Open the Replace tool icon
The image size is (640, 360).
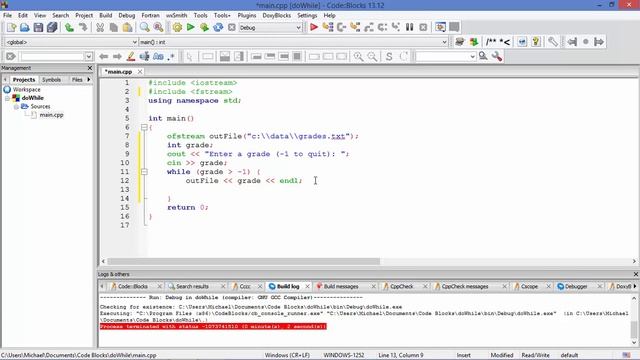158,27
